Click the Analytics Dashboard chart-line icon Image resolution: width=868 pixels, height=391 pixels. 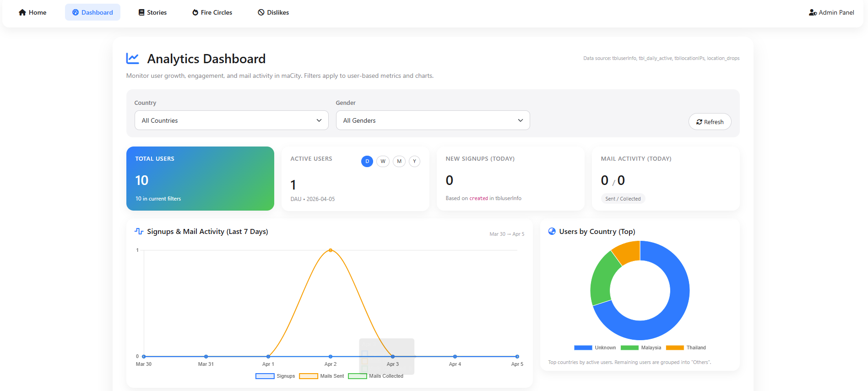pos(133,59)
